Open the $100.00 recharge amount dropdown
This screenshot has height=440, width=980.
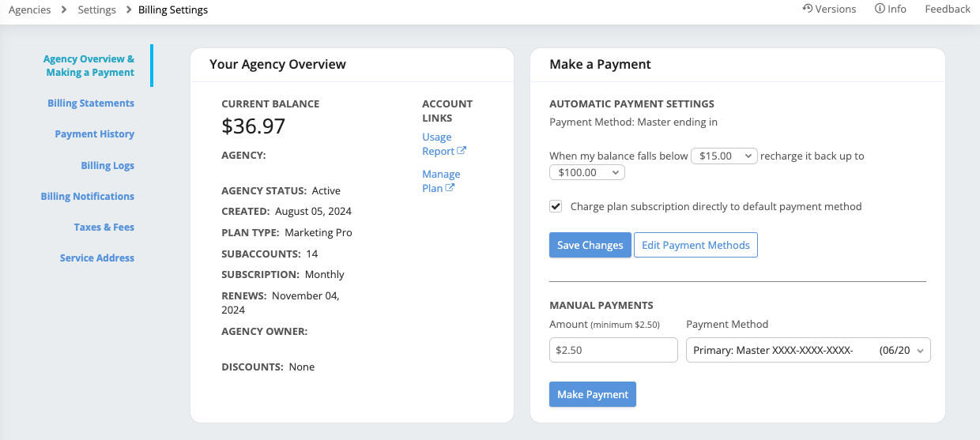(x=586, y=172)
